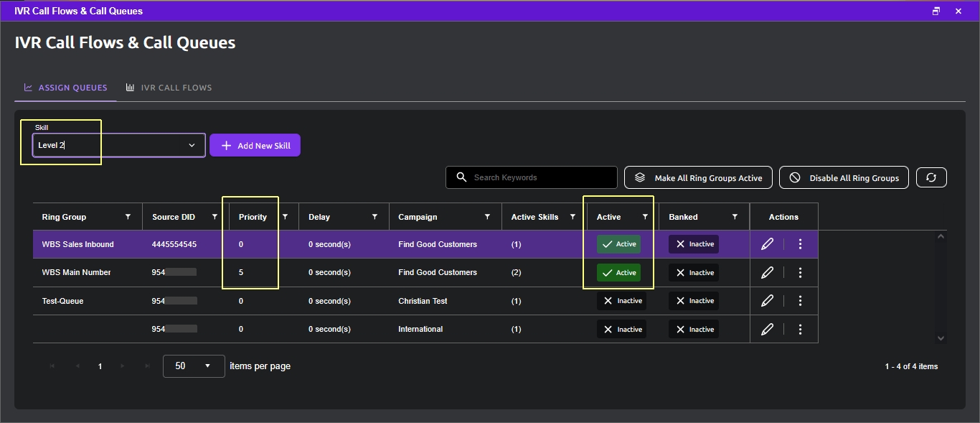Toggle Banked status for Test-Queue row

click(x=694, y=301)
